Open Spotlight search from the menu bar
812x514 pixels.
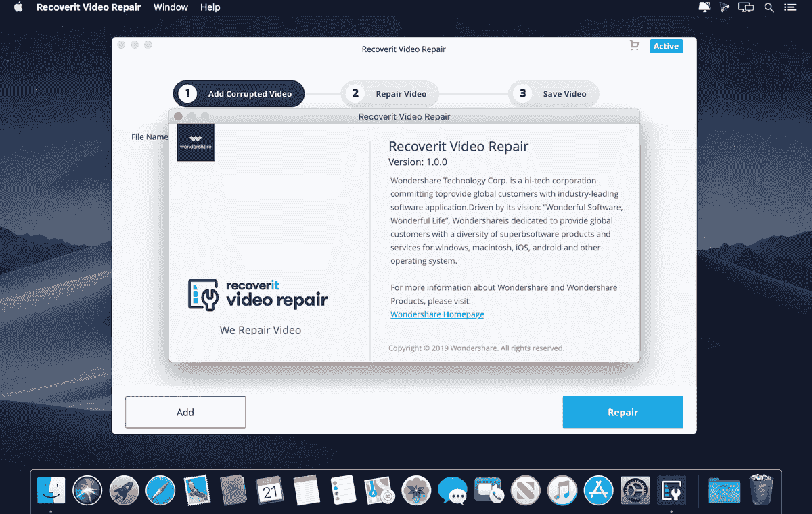coord(769,7)
